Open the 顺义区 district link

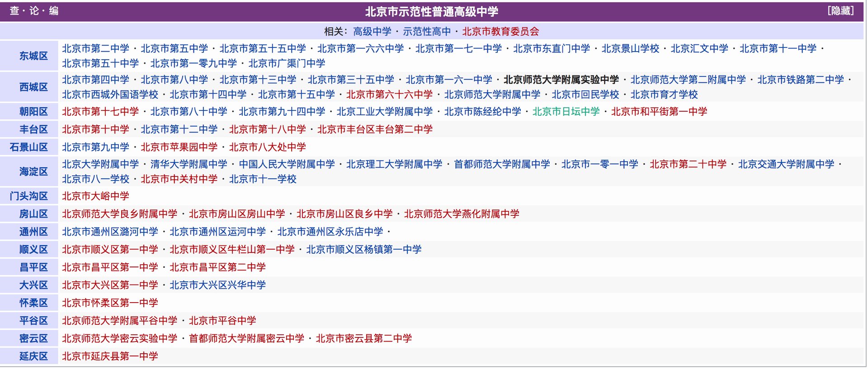pos(33,250)
